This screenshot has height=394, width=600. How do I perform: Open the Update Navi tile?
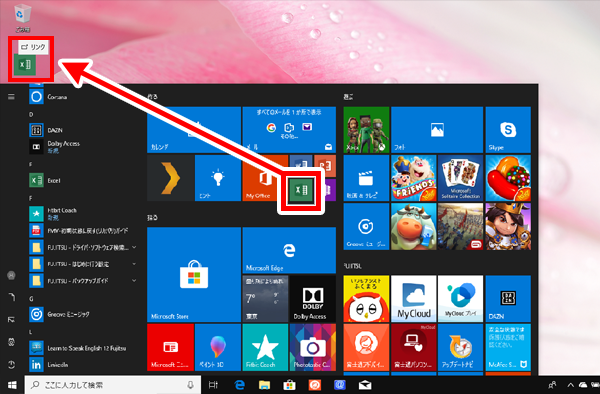[x=460, y=347]
